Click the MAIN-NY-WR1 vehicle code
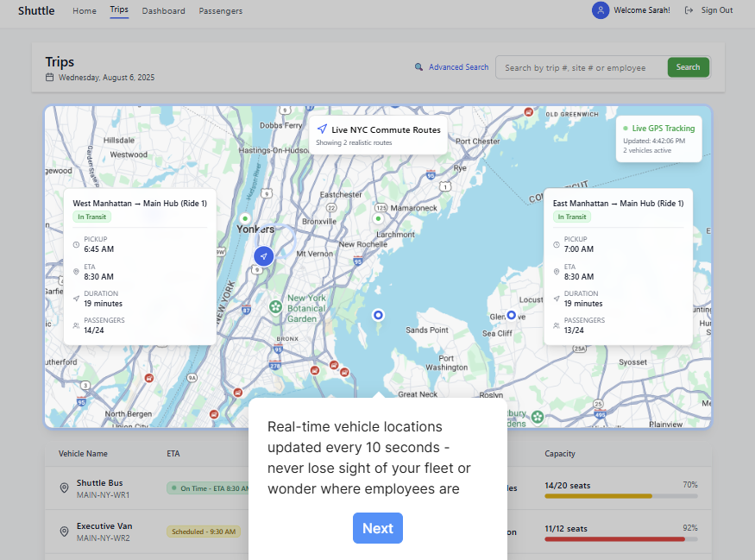Screen dimensions: 755x560 [x=103, y=495]
